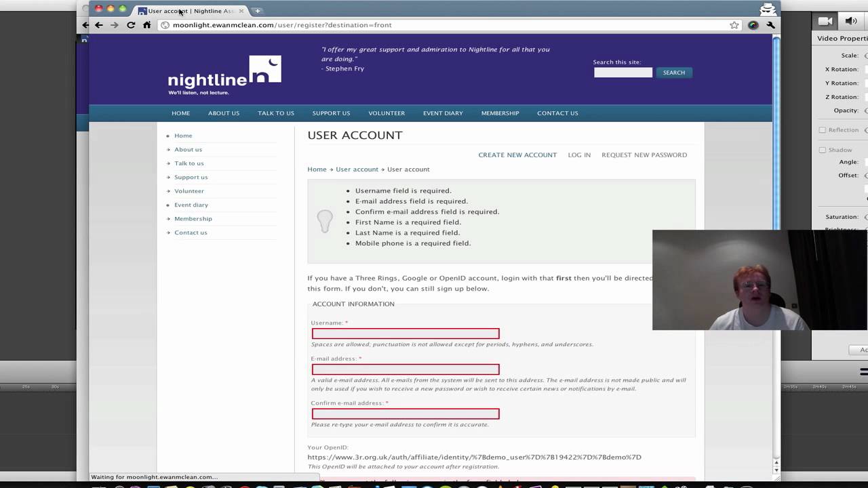Viewport: 868px width, 488px height.
Task: Click the SEARCH button
Action: tap(673, 73)
